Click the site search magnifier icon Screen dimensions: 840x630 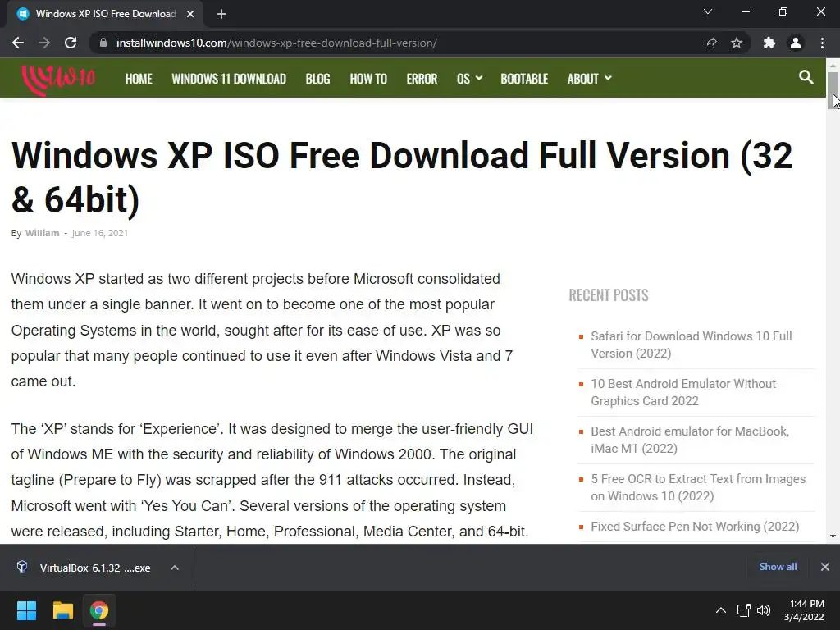pyautogui.click(x=806, y=77)
